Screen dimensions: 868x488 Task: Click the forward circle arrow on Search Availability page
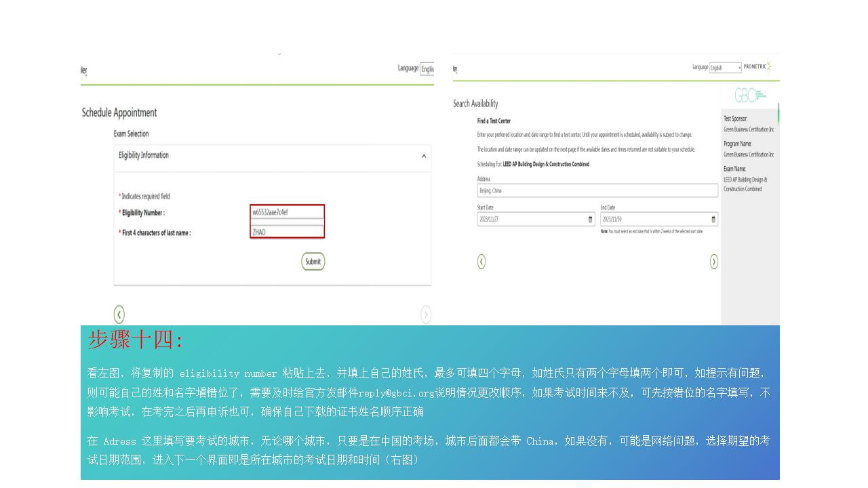point(713,262)
